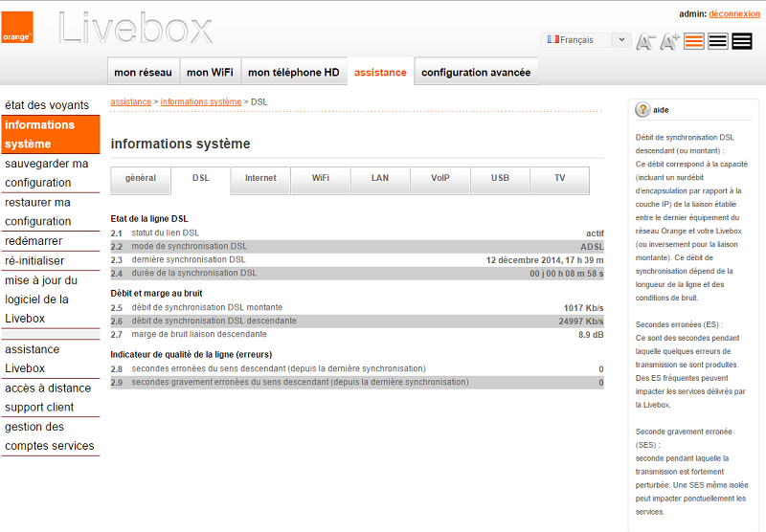Open sauvegarder ma configuration in sidebar
This screenshot has height=532, width=766.
tap(51, 173)
